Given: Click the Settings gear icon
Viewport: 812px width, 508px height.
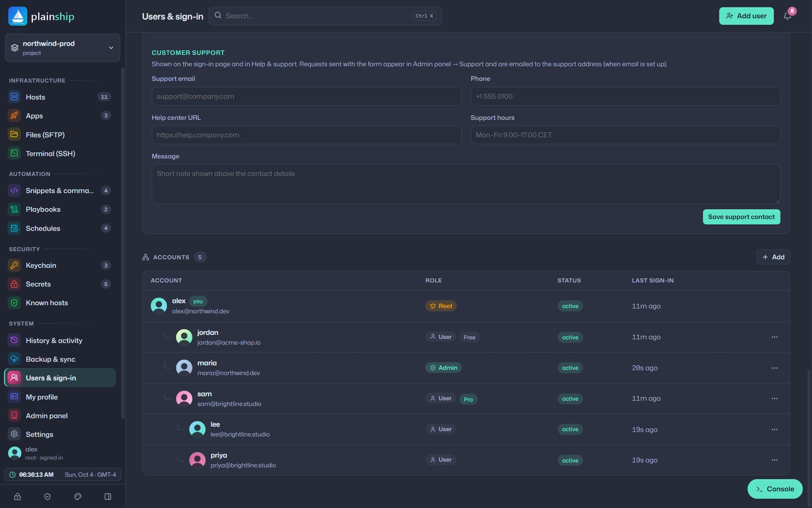Looking at the screenshot, I should click(x=14, y=434).
